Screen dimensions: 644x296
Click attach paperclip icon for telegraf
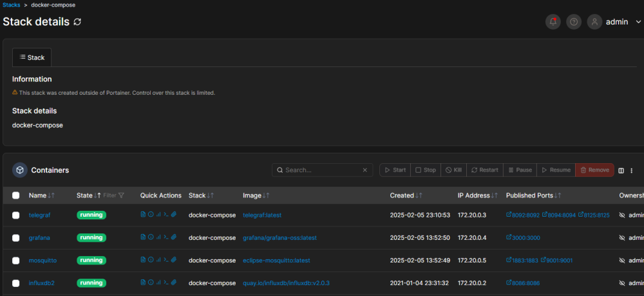pos(173,215)
